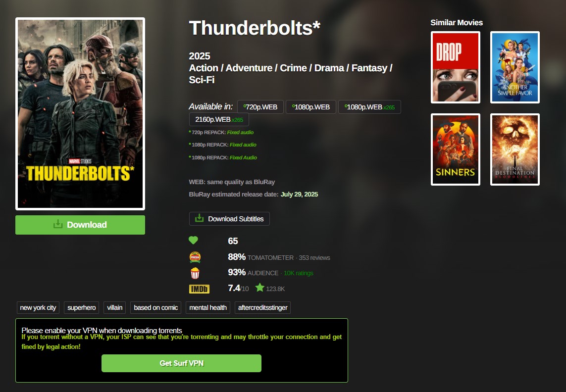Choose the 1080p.WEB x265 version
This screenshot has height=392, width=566.
click(x=369, y=107)
